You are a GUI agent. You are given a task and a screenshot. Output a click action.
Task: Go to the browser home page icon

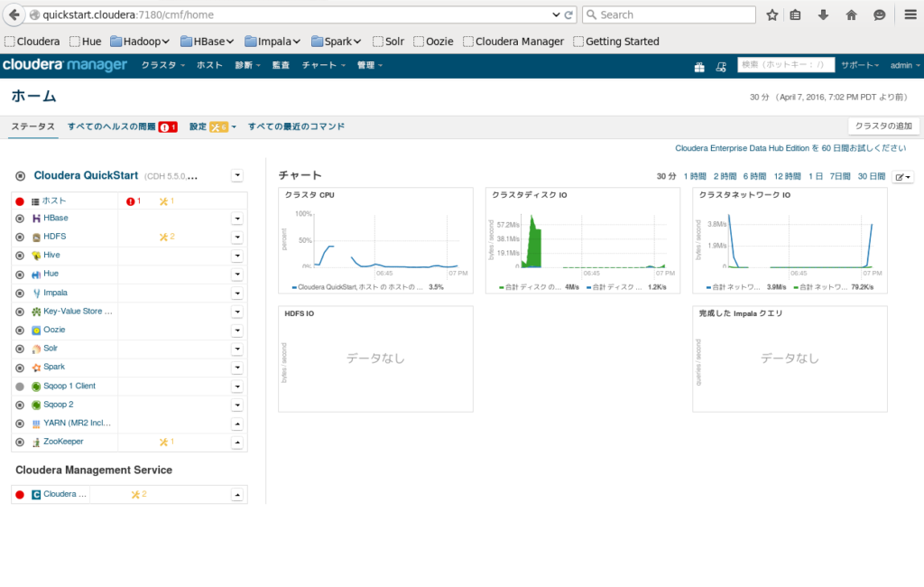pyautogui.click(x=852, y=14)
